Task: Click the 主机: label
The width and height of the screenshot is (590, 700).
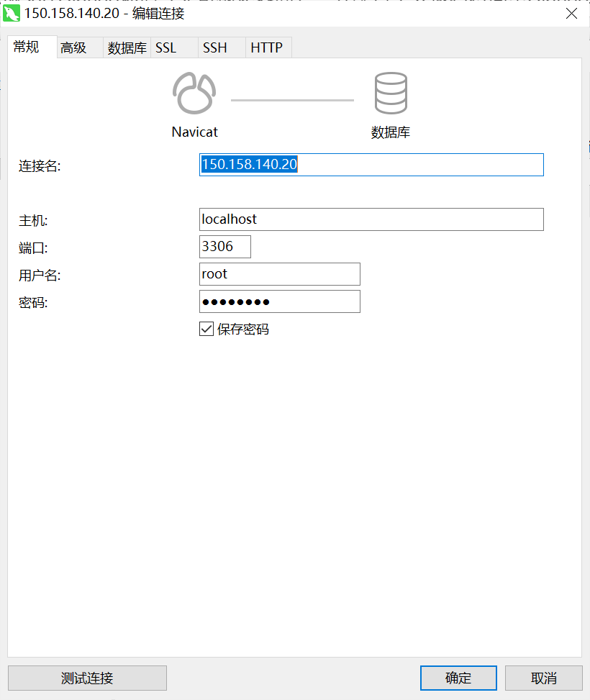Action: [x=33, y=221]
